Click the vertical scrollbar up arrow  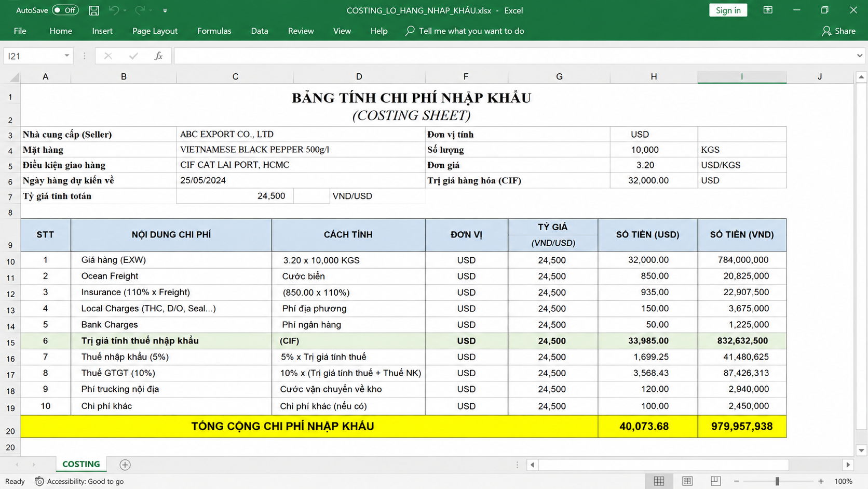(861, 77)
